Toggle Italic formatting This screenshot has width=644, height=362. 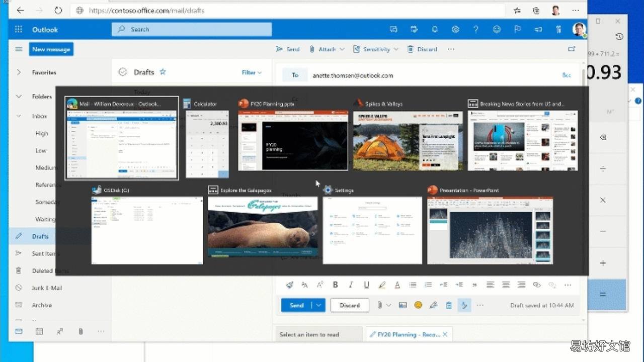coord(351,285)
